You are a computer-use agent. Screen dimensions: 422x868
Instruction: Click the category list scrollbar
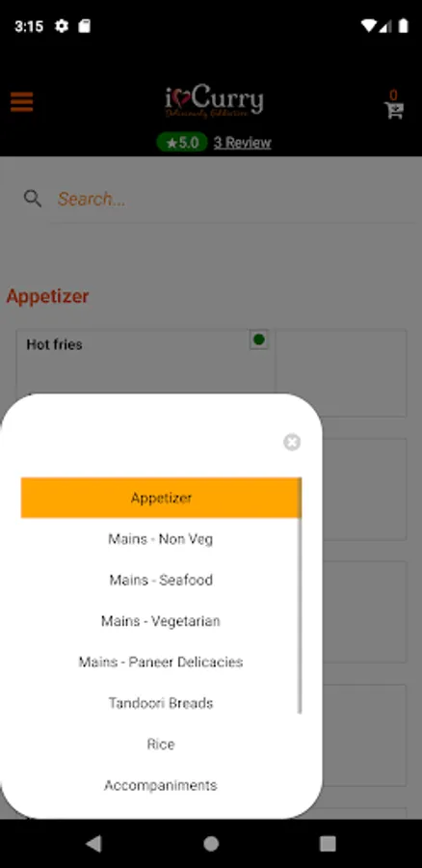coord(301,596)
